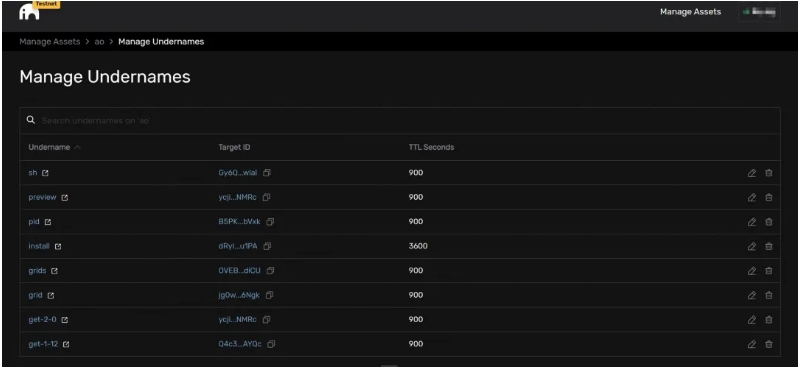Open external link for install undername
Image resolution: width=800 pixels, height=367 pixels.
(x=58, y=247)
